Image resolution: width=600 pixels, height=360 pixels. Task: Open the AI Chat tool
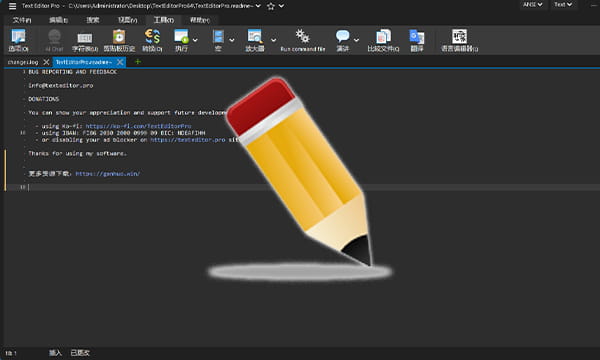coord(54,41)
